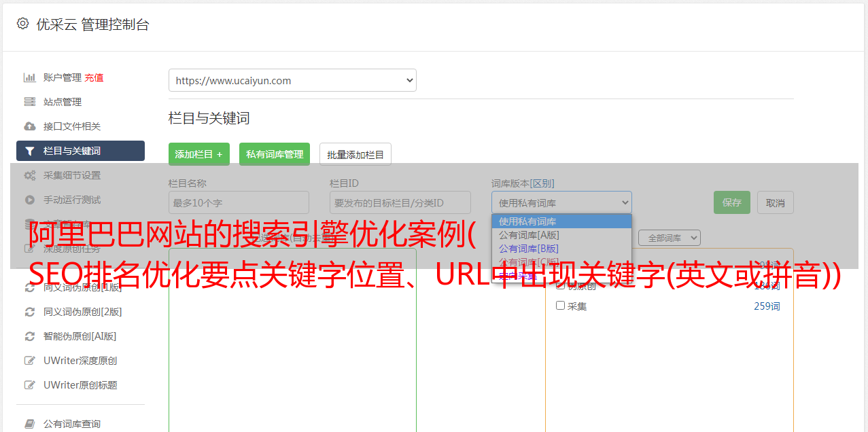Open 私有词库管理
The width and height of the screenshot is (868, 432).
(x=275, y=154)
